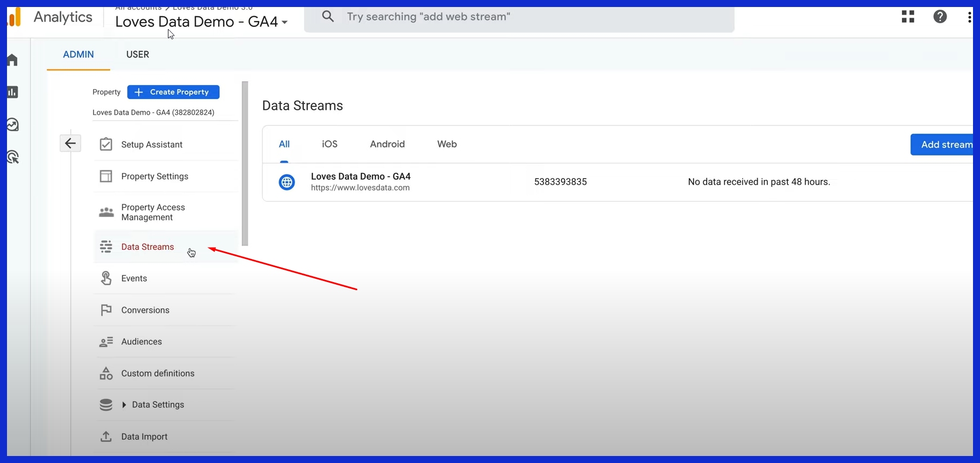
Task: Open the Audiences menu item
Action: point(142,342)
